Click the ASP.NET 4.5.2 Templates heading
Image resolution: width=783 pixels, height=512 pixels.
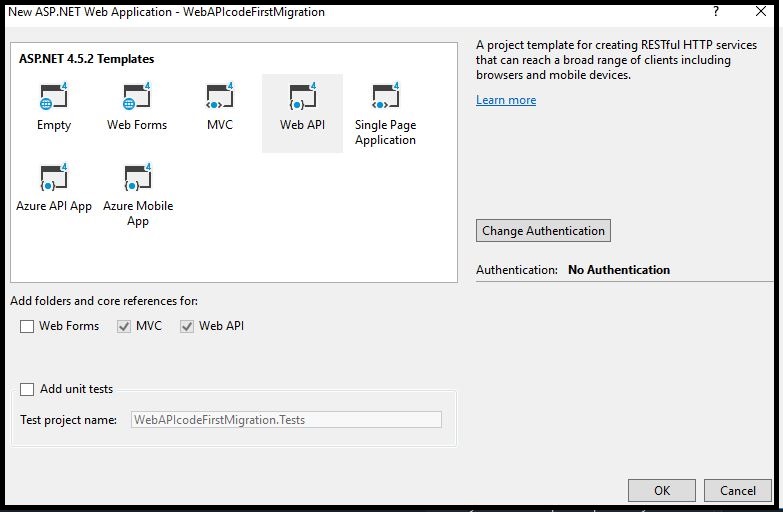86,59
